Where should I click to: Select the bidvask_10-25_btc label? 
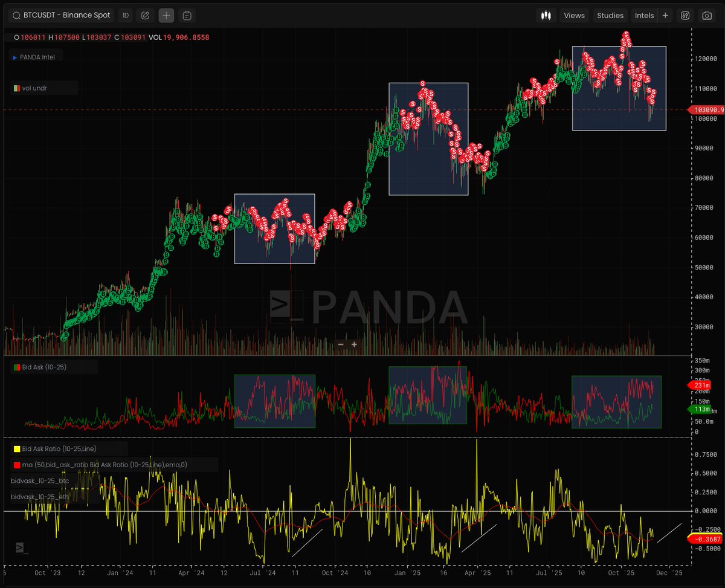tap(39, 480)
